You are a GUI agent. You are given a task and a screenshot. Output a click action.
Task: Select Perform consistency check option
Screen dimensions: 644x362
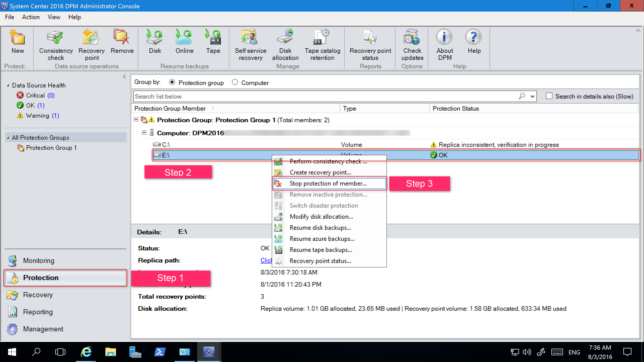coord(329,161)
